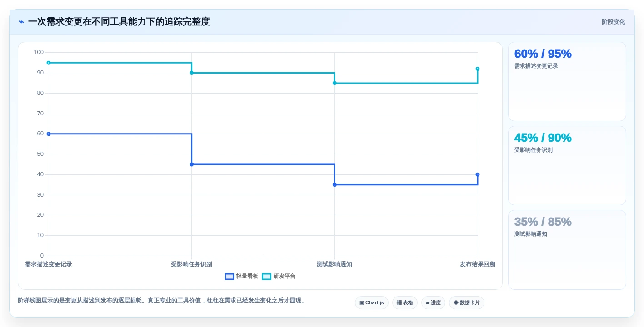Click the blue 轻量看板 legend color box
This screenshot has height=327, width=644.
pos(230,276)
